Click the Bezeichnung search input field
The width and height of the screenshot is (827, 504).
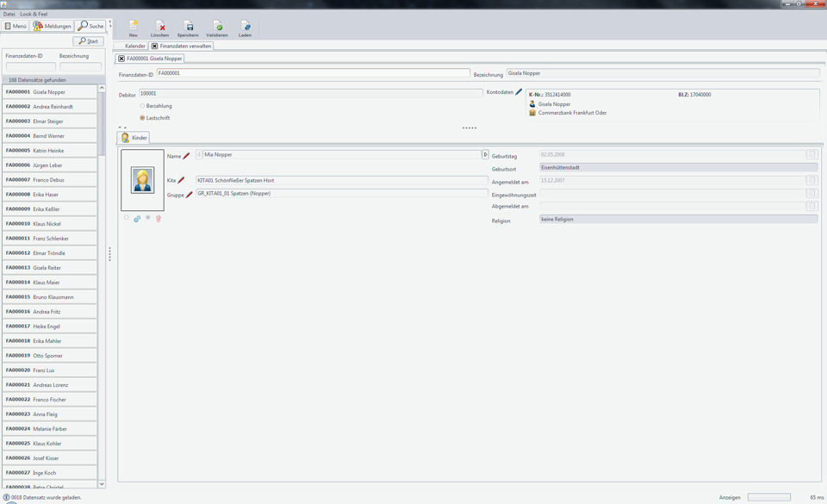(81, 67)
